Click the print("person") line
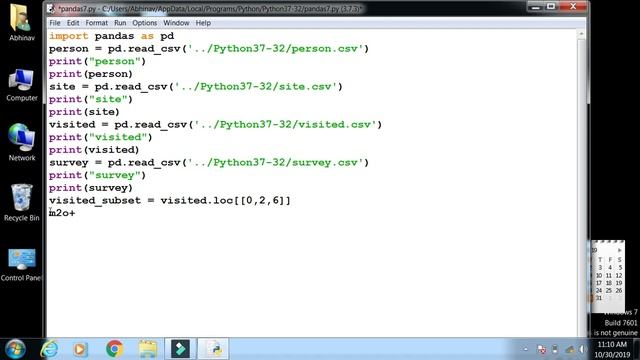 97,61
